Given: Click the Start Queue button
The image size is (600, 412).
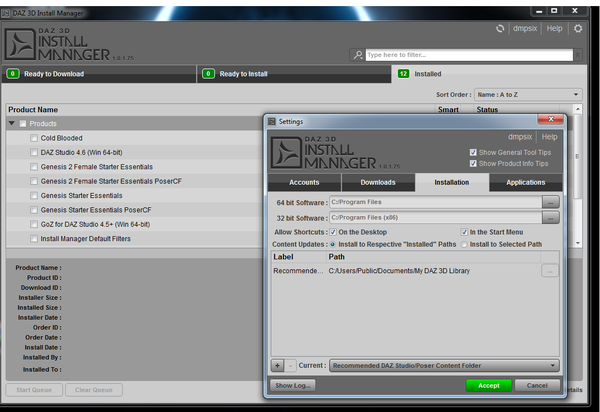Looking at the screenshot, I should [34, 390].
